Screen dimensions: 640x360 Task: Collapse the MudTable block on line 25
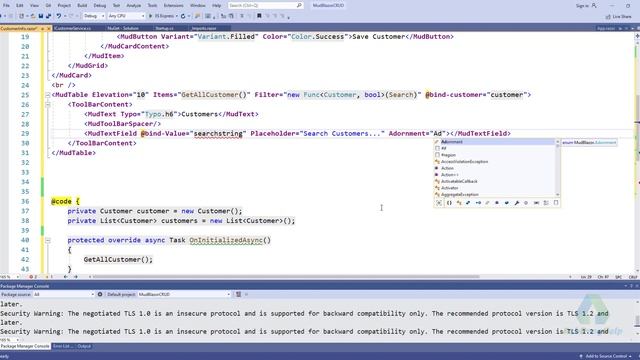[48, 95]
